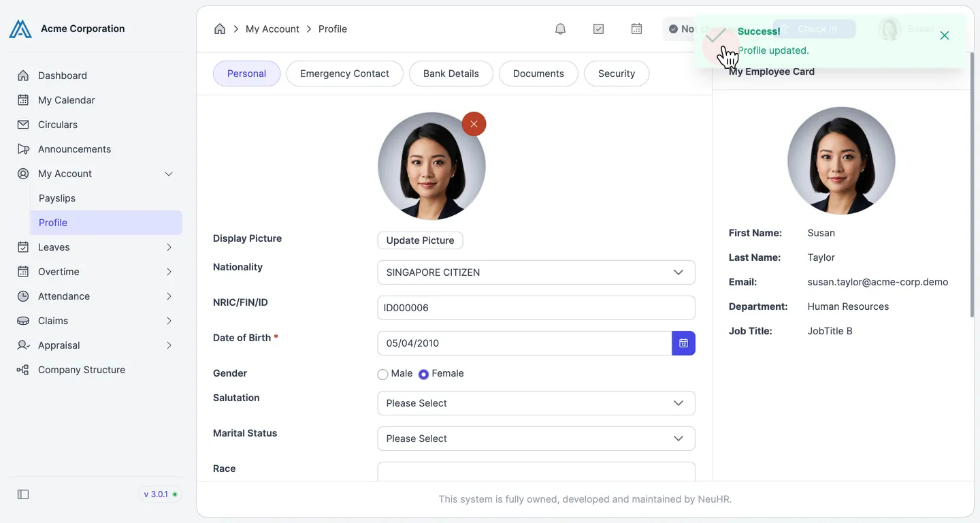Click photo in My Employee Card
980x523 pixels.
point(841,161)
